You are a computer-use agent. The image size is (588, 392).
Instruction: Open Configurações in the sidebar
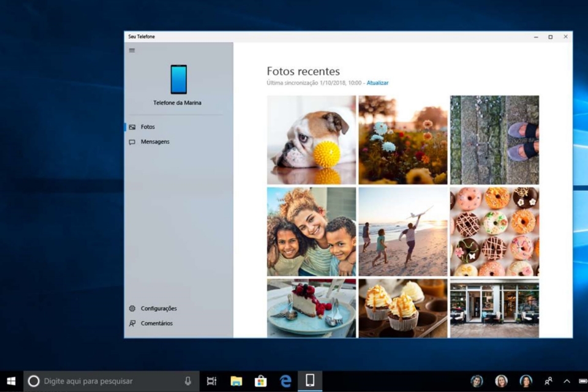click(x=178, y=308)
